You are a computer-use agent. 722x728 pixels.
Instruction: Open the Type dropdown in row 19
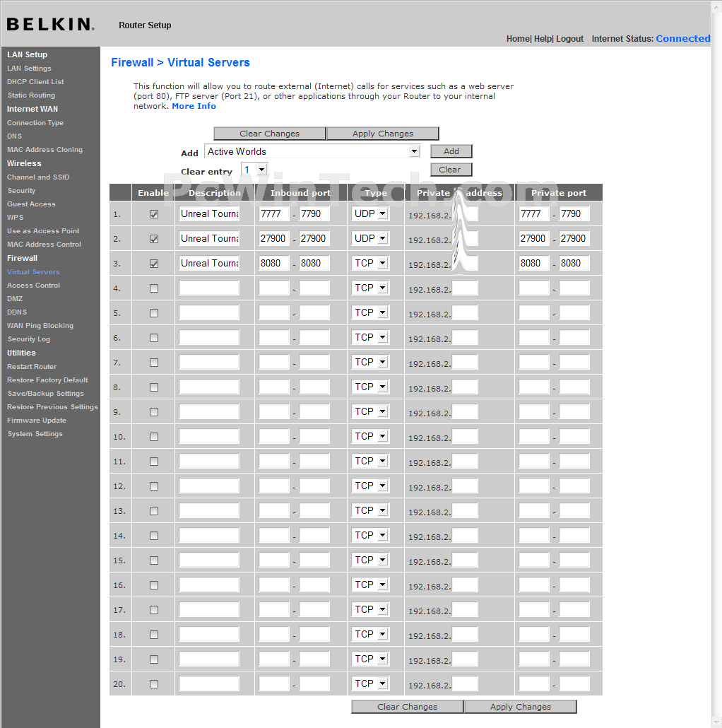point(369,659)
